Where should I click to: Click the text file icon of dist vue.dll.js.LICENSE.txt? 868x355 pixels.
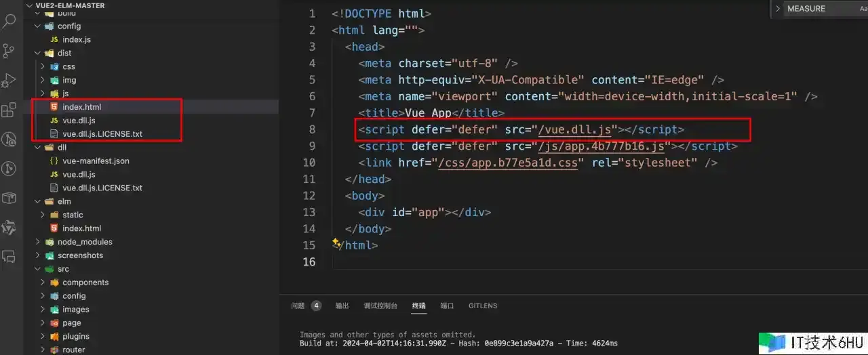54,134
